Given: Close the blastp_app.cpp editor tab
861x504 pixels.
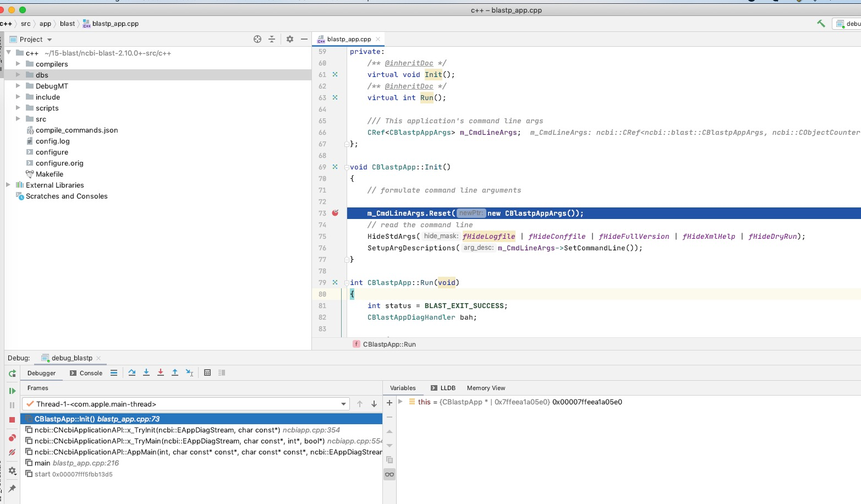Looking at the screenshot, I should tap(378, 39).
